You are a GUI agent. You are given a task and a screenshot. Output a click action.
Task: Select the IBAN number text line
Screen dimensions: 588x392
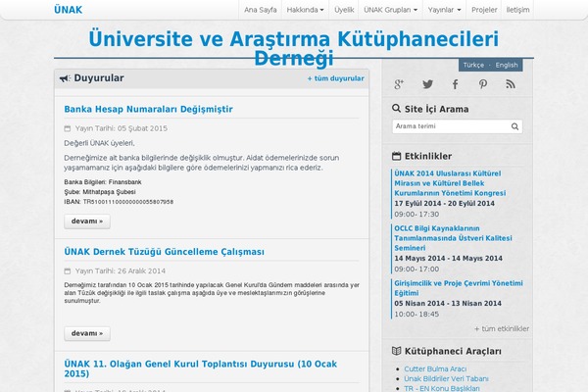[119, 202]
